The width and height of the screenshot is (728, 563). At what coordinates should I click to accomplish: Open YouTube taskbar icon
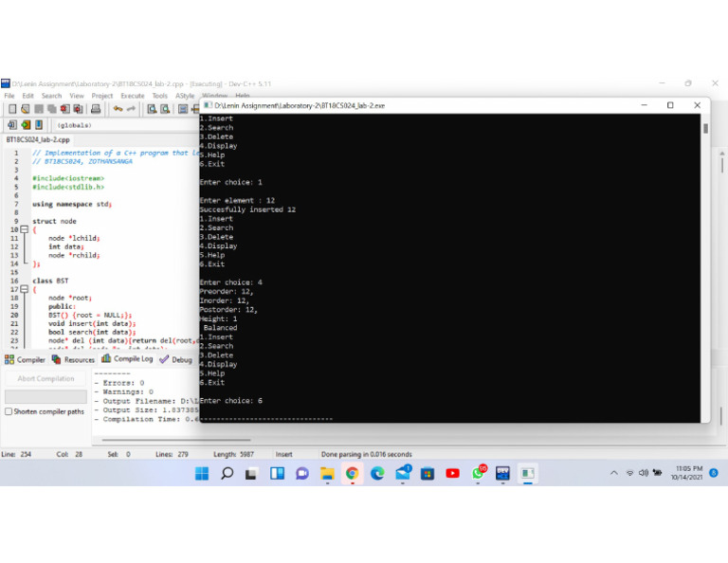point(453,473)
